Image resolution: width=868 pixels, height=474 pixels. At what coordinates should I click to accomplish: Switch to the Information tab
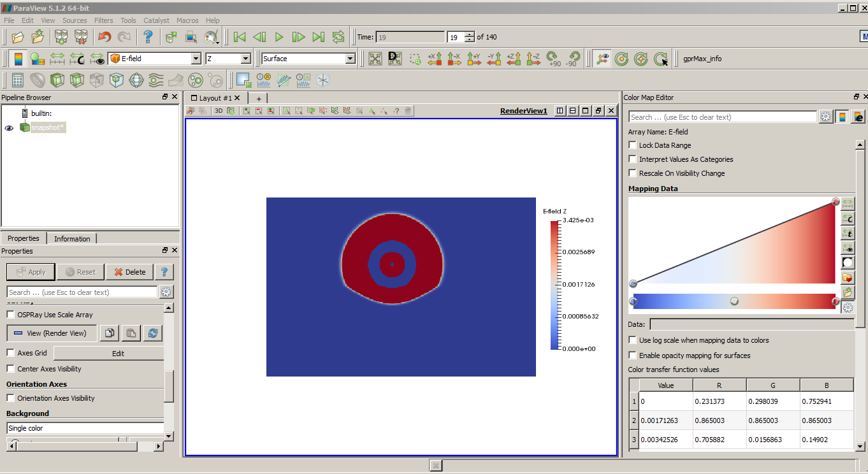click(72, 239)
